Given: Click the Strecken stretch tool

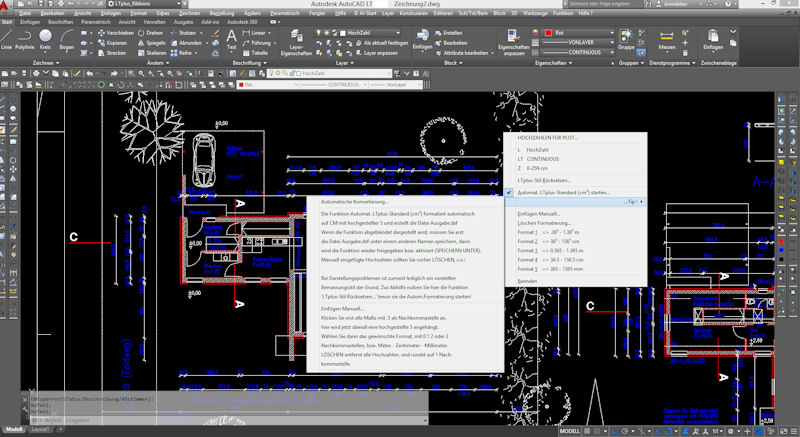Looking at the screenshot, I should [112, 53].
